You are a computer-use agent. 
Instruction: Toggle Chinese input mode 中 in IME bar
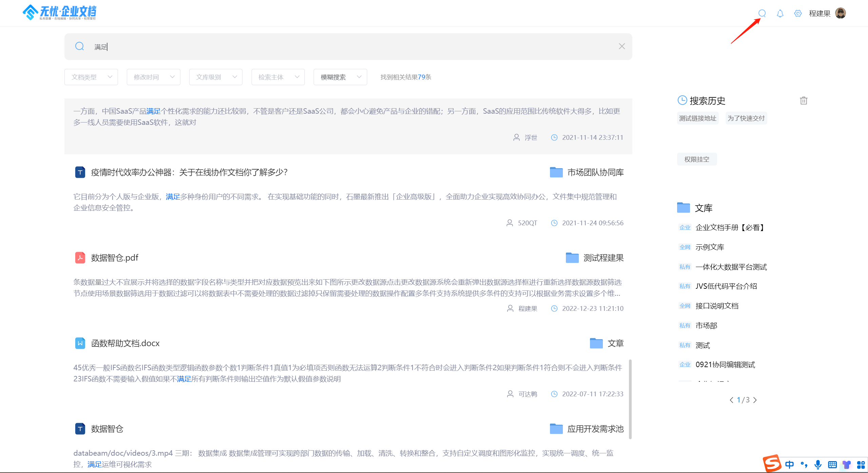click(x=789, y=465)
